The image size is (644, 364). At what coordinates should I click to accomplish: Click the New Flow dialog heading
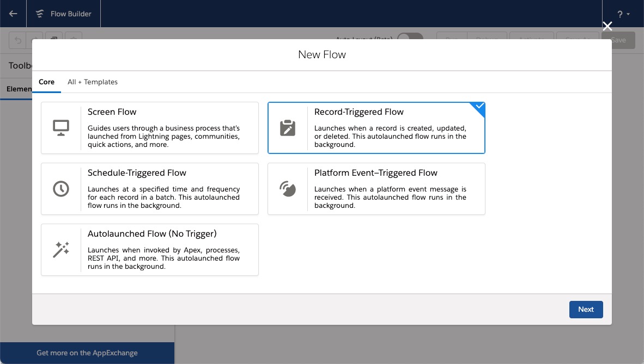point(322,54)
